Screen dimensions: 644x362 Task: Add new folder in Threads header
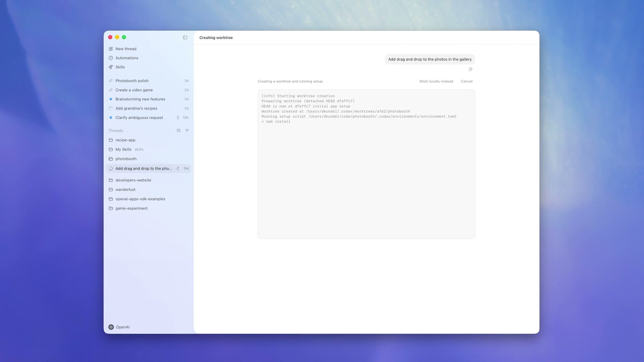click(178, 131)
